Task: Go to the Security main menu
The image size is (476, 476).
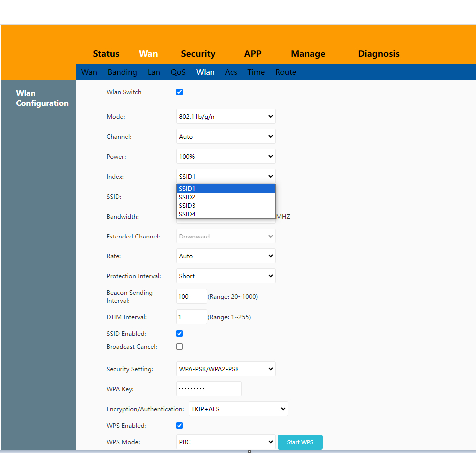Action: [198, 54]
